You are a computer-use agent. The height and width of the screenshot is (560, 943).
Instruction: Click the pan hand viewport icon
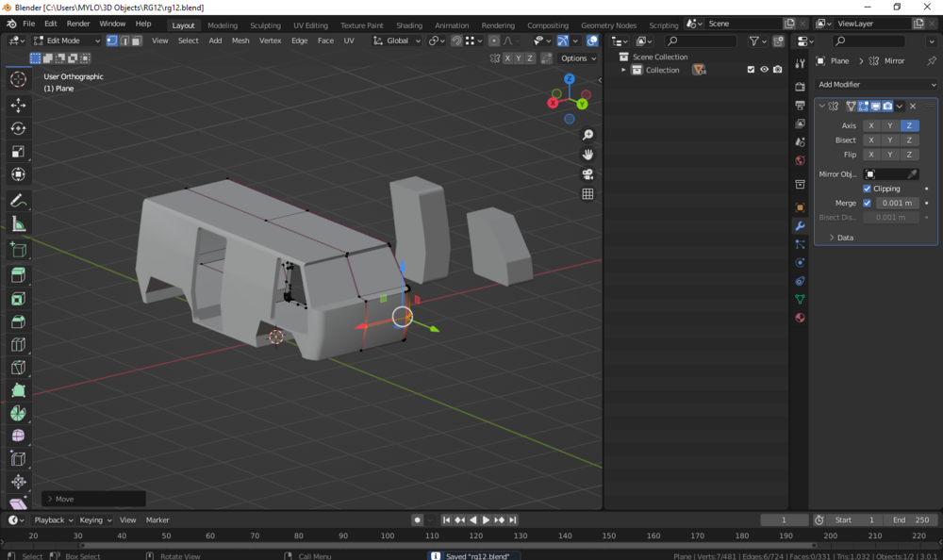[x=587, y=155]
